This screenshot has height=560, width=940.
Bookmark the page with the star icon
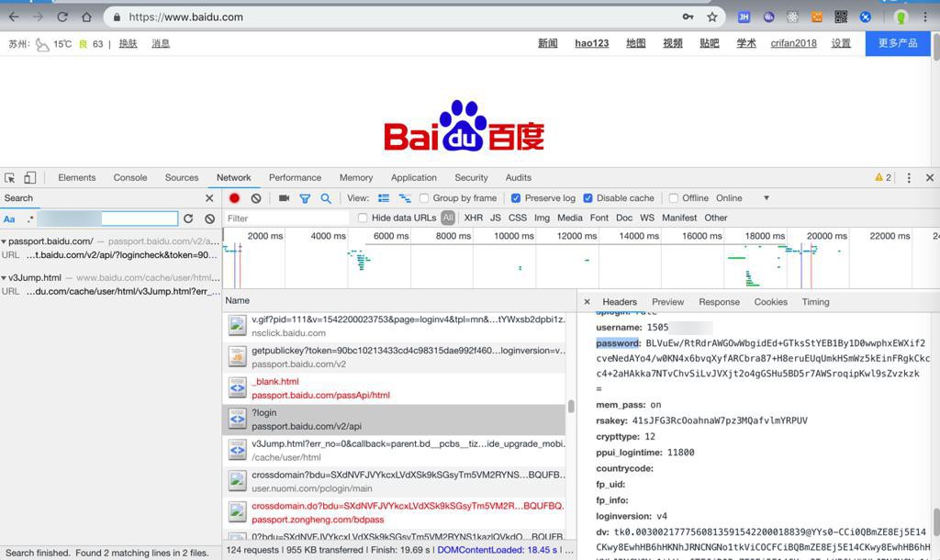click(711, 17)
